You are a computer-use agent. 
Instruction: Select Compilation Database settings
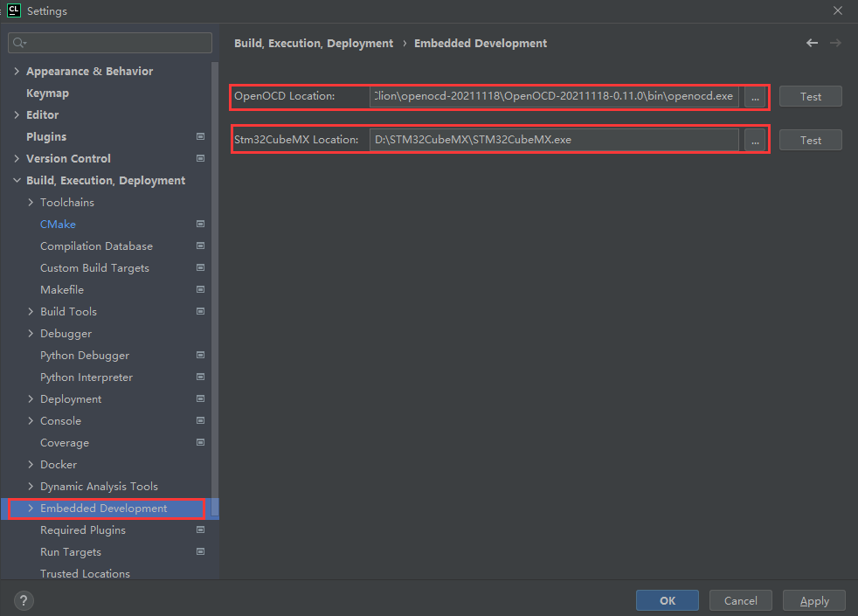tap(96, 246)
